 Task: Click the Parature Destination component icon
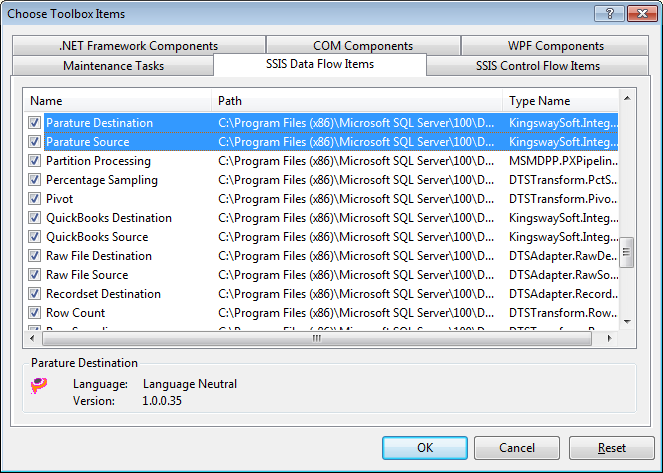point(38,386)
